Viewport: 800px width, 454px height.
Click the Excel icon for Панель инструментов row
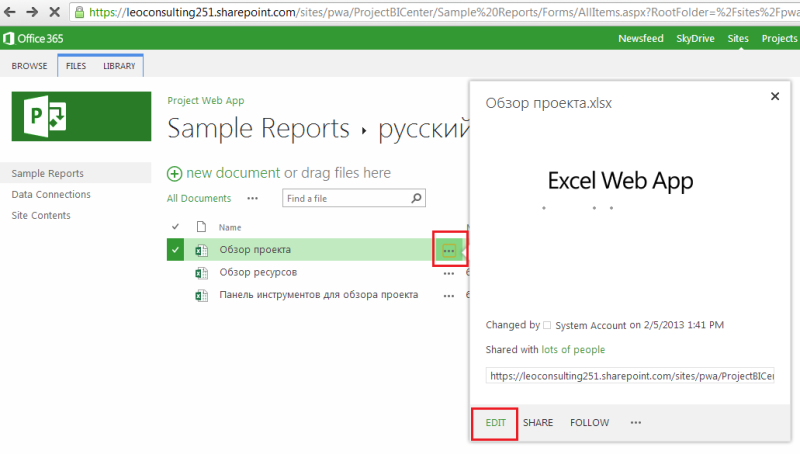coord(202,295)
